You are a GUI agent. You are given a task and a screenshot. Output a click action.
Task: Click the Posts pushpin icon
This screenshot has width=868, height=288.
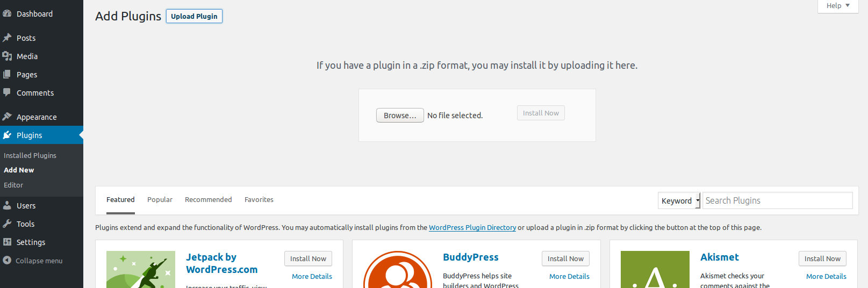click(x=7, y=38)
